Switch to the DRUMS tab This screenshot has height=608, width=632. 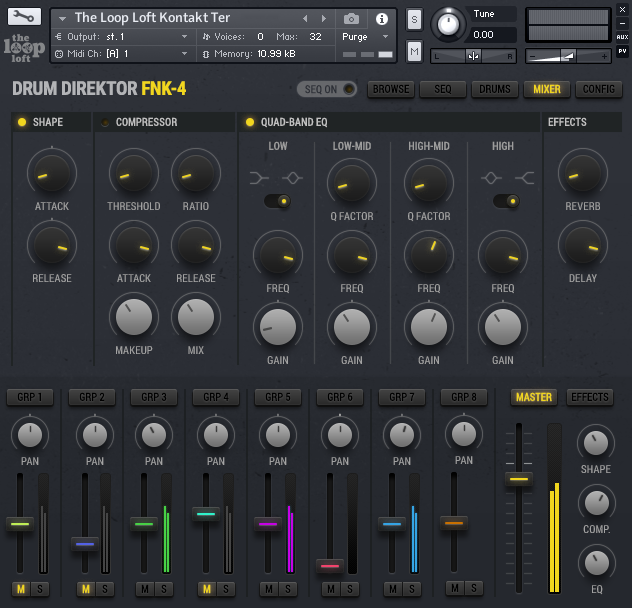pos(495,89)
